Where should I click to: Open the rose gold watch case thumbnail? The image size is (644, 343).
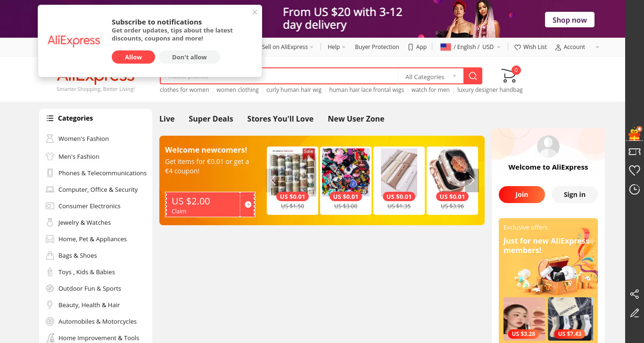[x=452, y=172]
